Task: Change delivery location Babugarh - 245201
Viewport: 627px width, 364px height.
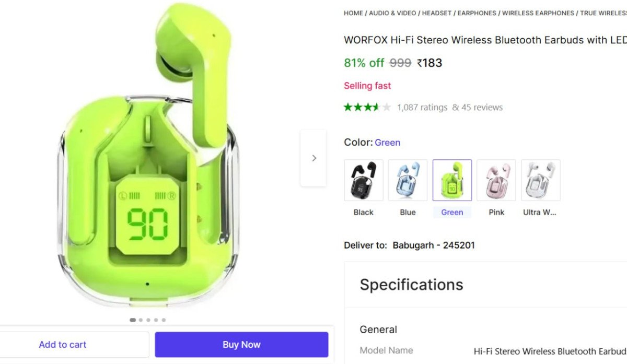Action: [x=434, y=245]
